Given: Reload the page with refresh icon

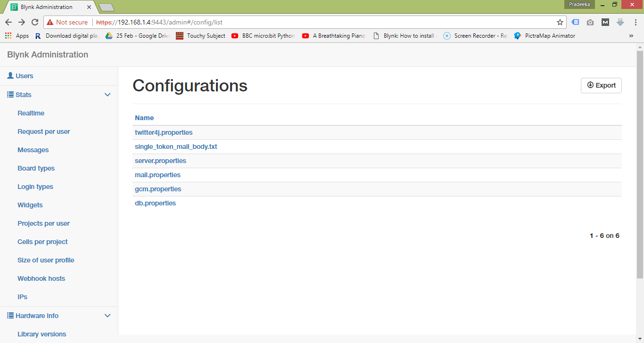Looking at the screenshot, I should tap(35, 22).
